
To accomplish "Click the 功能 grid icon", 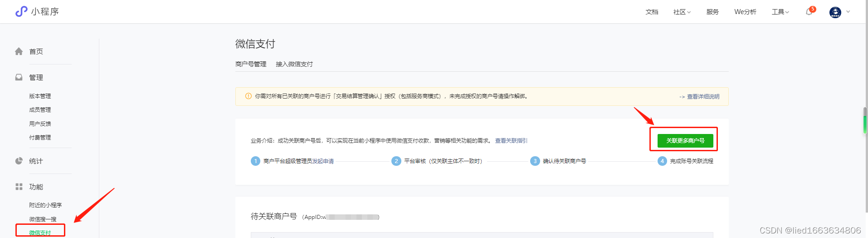I will click(19, 187).
